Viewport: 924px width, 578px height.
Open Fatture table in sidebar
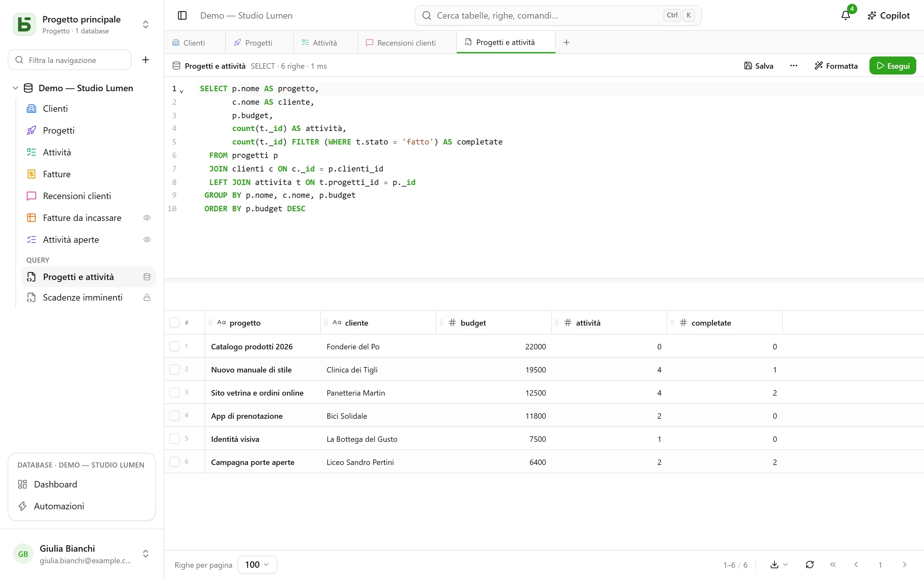(x=89, y=174)
